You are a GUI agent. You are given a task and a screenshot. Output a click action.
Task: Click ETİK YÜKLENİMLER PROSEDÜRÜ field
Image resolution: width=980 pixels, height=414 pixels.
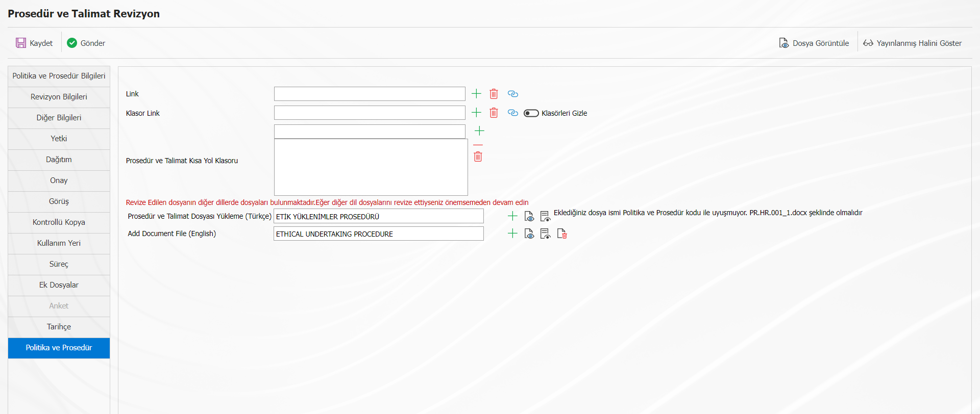point(379,216)
